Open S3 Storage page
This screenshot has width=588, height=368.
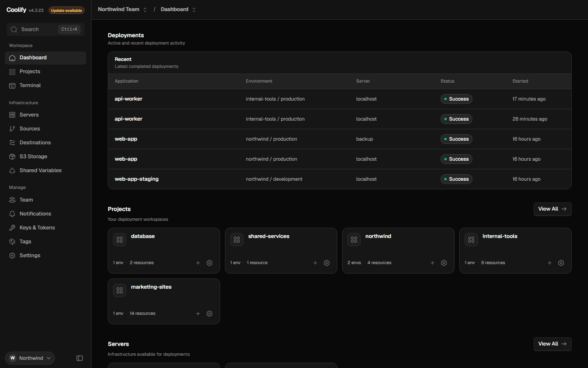[45, 157]
